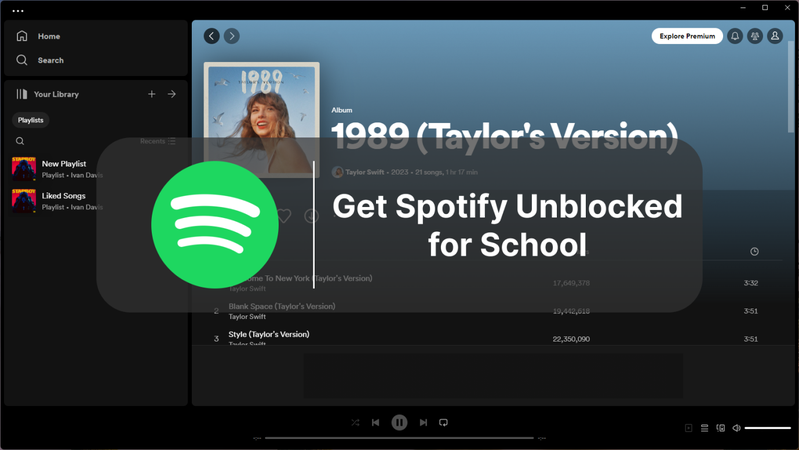This screenshot has width=799, height=450.
Task: Click the Explore Premium button
Action: 687,36
